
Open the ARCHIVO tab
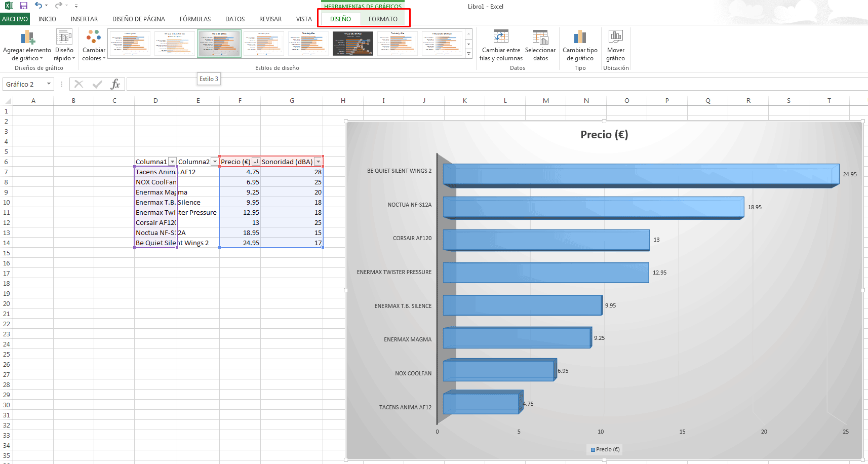coord(15,19)
